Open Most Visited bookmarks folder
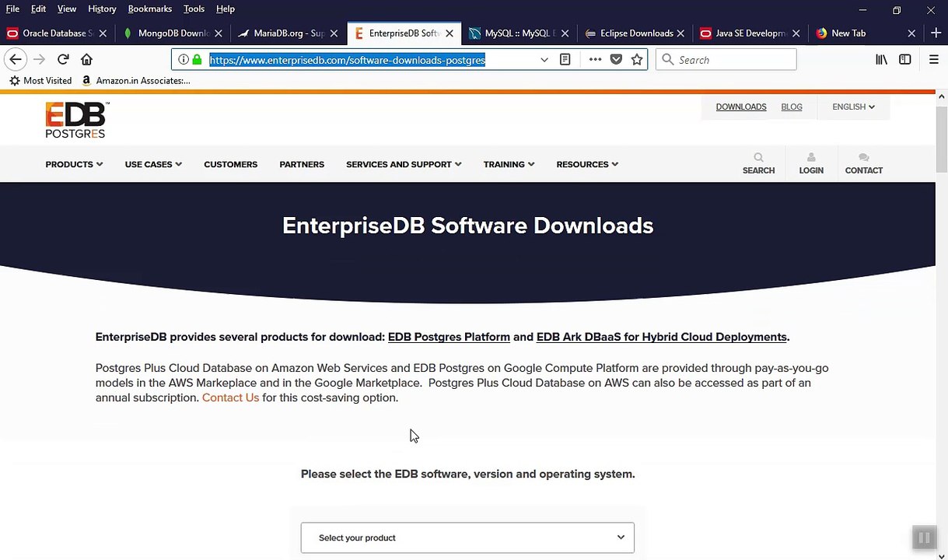Viewport: 948px width, 560px height. tap(40, 81)
